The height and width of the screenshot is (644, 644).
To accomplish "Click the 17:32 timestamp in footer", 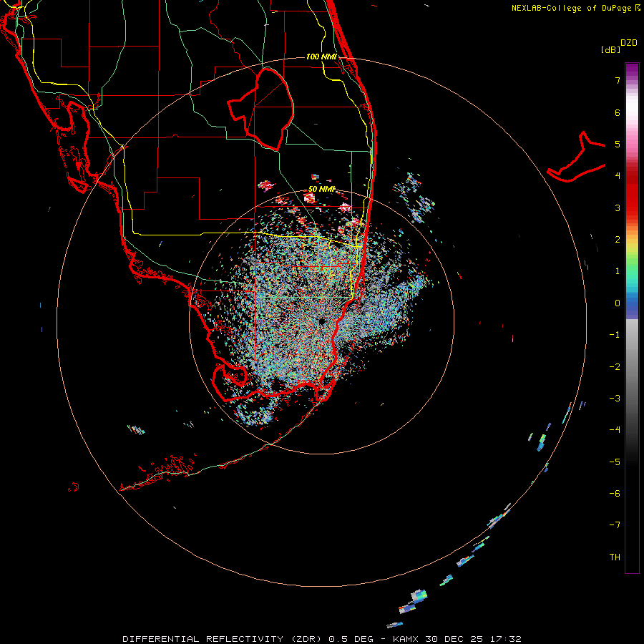I will (505, 639).
